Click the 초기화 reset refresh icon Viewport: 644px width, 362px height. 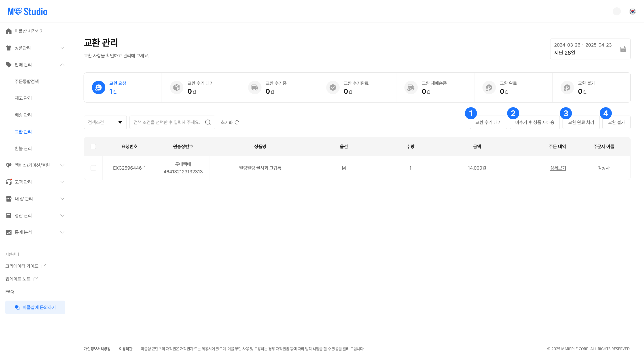237,122
